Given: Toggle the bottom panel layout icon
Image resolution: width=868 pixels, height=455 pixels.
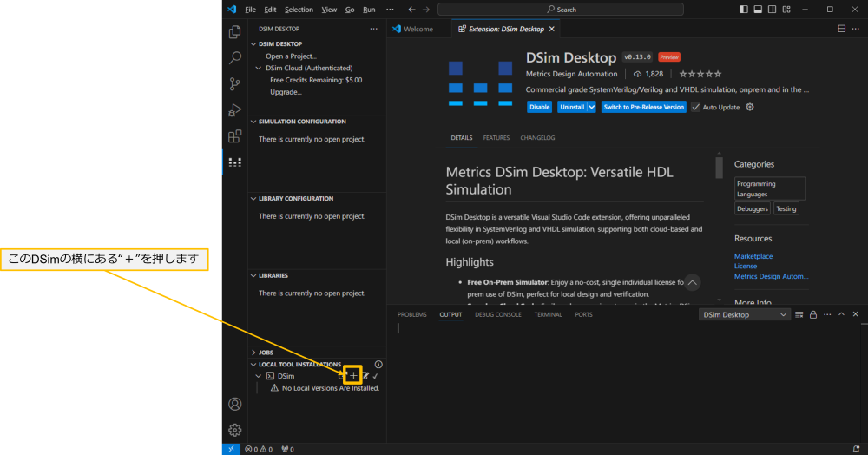Looking at the screenshot, I should tap(758, 10).
